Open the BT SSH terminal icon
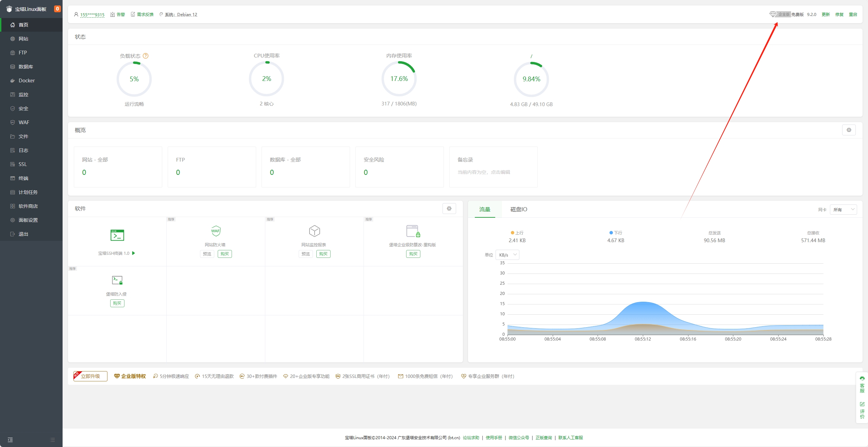The width and height of the screenshot is (868, 447). point(117,235)
